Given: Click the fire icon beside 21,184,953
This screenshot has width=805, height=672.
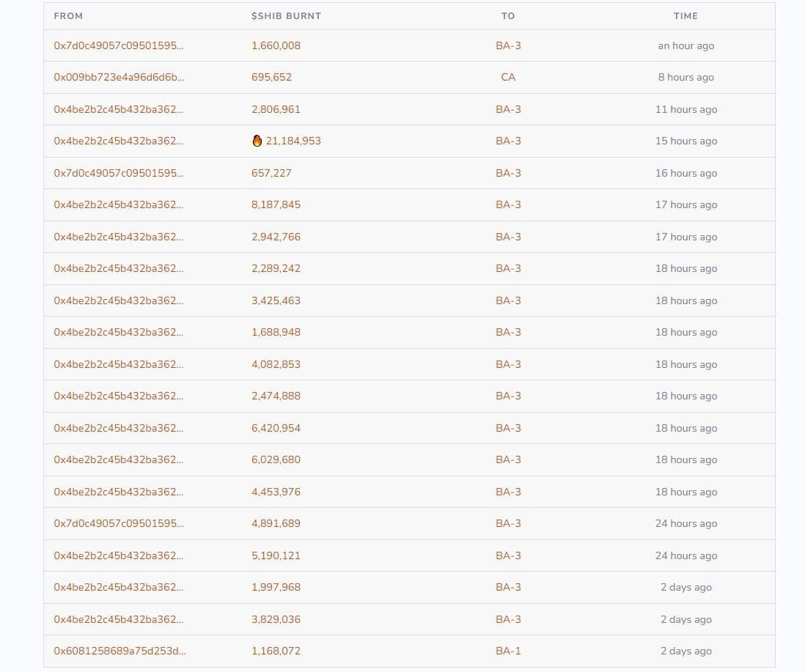Looking at the screenshot, I should coord(257,141).
